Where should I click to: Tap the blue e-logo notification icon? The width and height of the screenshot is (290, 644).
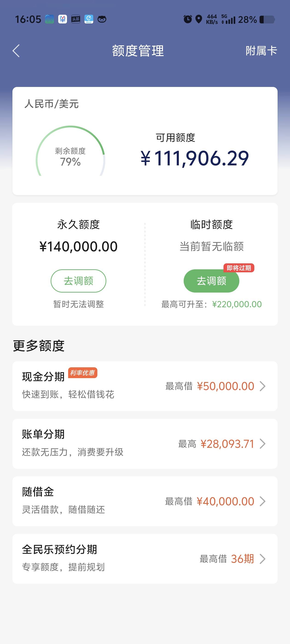[89, 19]
